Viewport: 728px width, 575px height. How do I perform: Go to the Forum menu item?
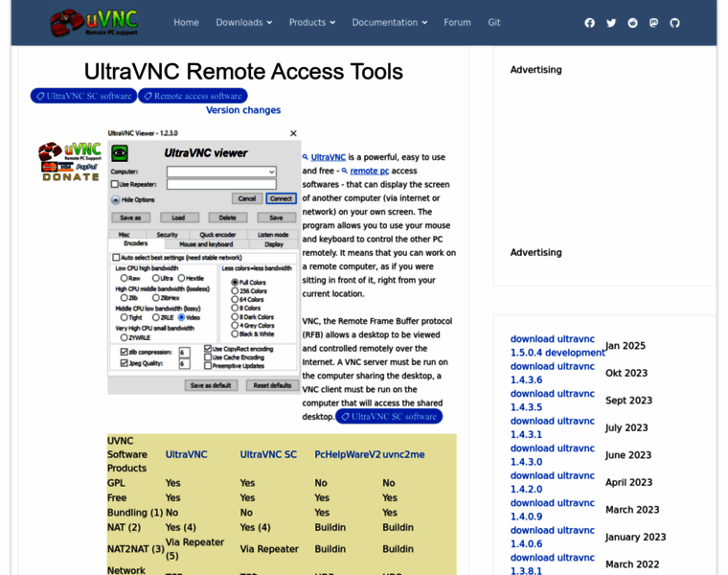(457, 23)
